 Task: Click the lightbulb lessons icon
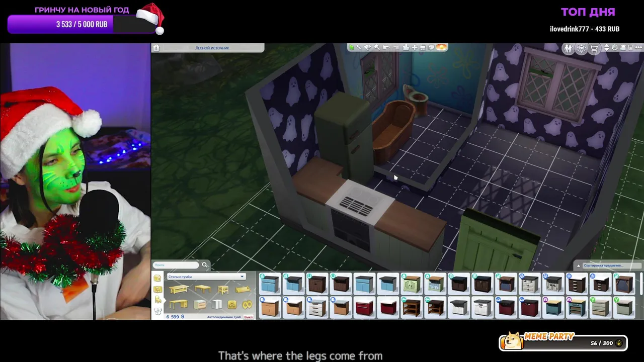pos(582,48)
